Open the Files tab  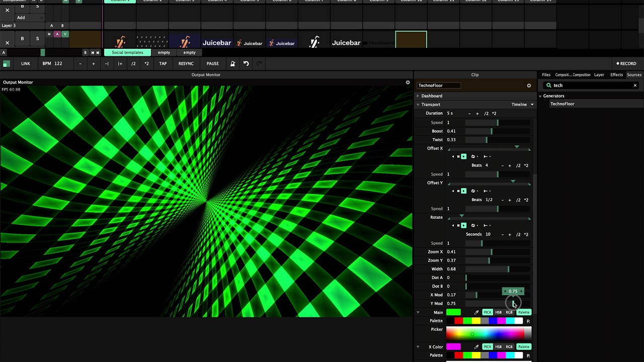pyautogui.click(x=546, y=75)
